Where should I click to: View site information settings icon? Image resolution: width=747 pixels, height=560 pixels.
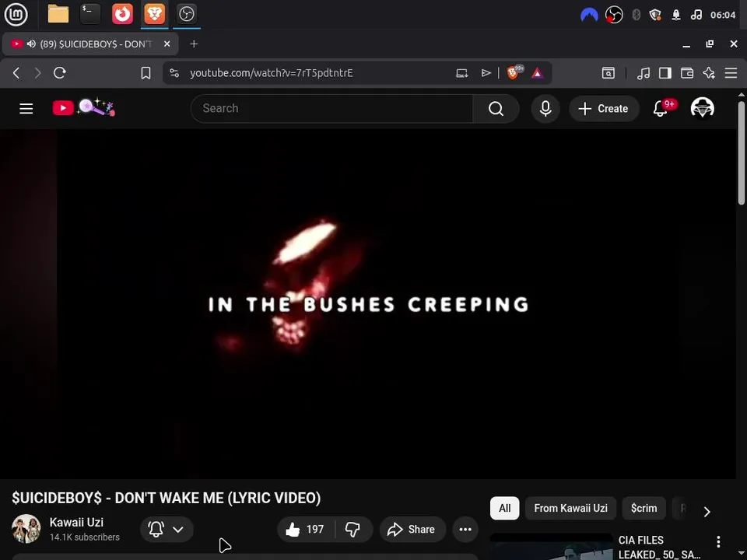point(174,73)
